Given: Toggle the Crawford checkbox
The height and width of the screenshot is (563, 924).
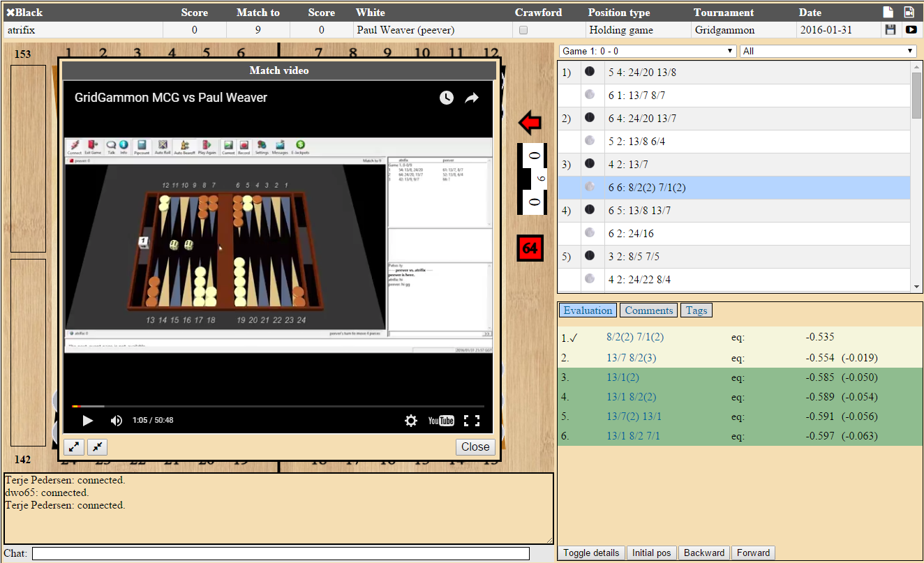Looking at the screenshot, I should [x=523, y=30].
